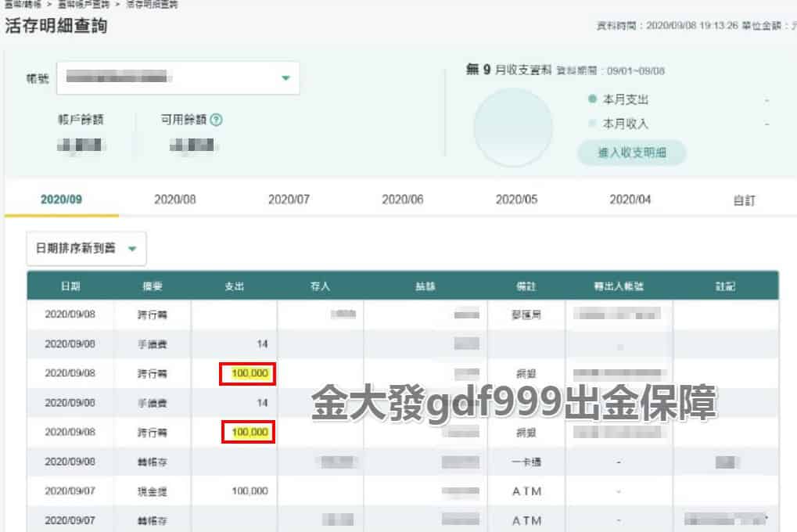Select the first highlighted 100,000 withdrawal amount
The image size is (797, 532).
(x=248, y=374)
